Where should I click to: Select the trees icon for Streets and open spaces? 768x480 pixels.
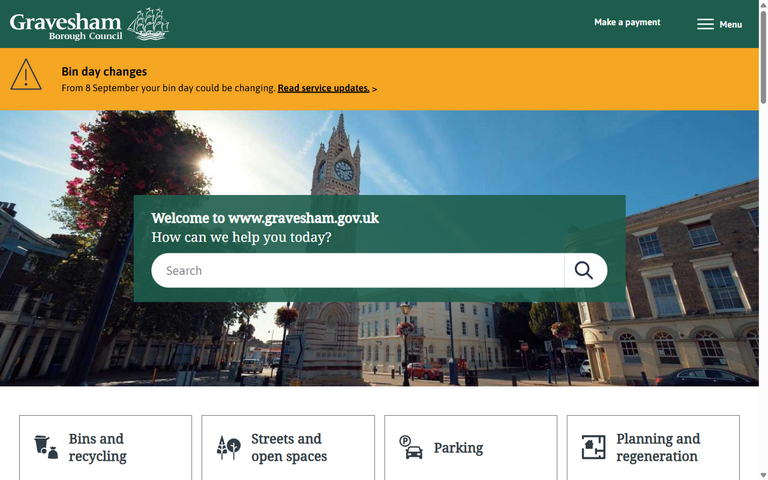click(228, 447)
